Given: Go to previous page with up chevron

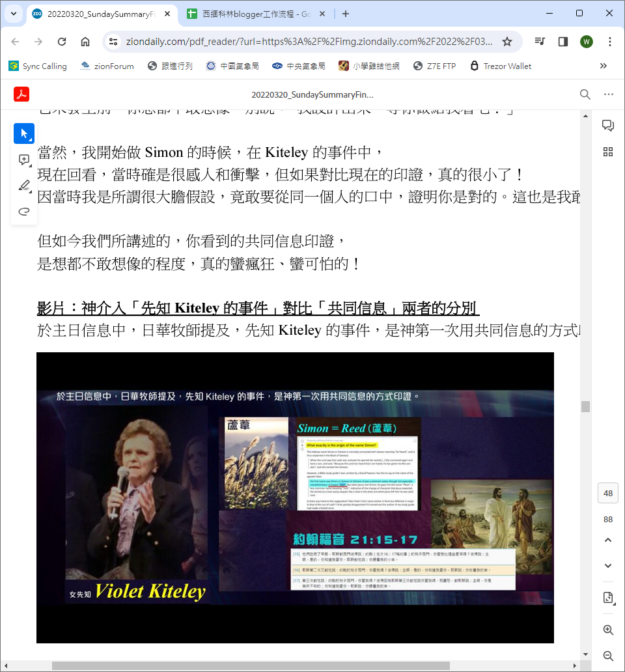Looking at the screenshot, I should (607, 540).
